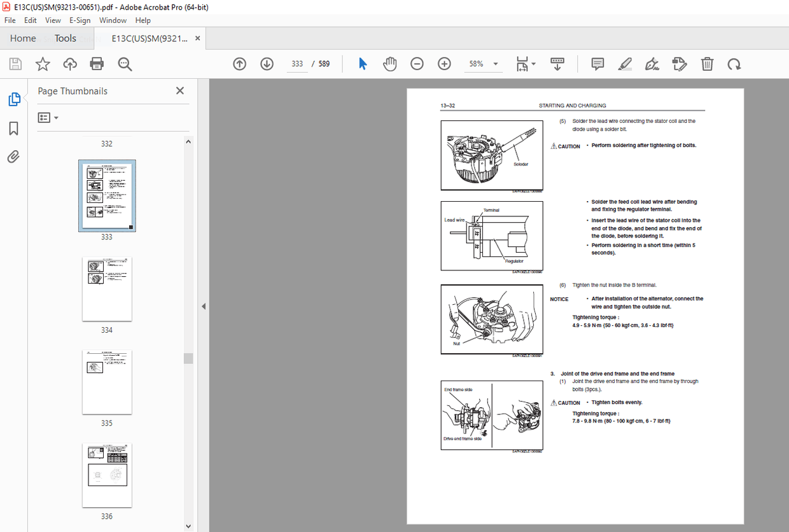
Task: Select the Highlight text pen tool
Action: click(x=624, y=64)
